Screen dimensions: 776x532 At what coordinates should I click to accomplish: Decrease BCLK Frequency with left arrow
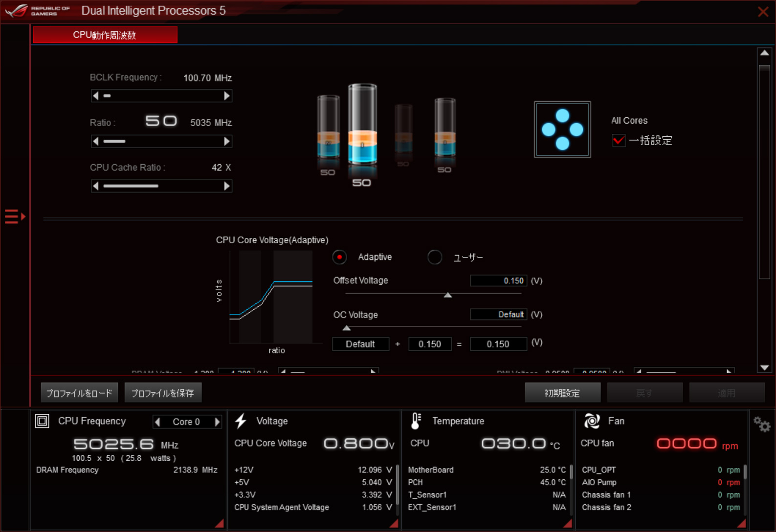pyautogui.click(x=96, y=96)
